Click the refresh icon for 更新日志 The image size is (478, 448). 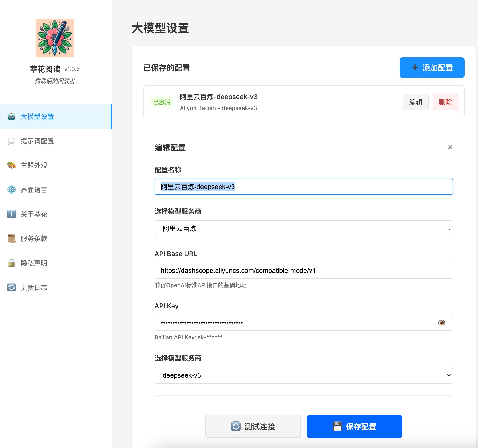(11, 287)
